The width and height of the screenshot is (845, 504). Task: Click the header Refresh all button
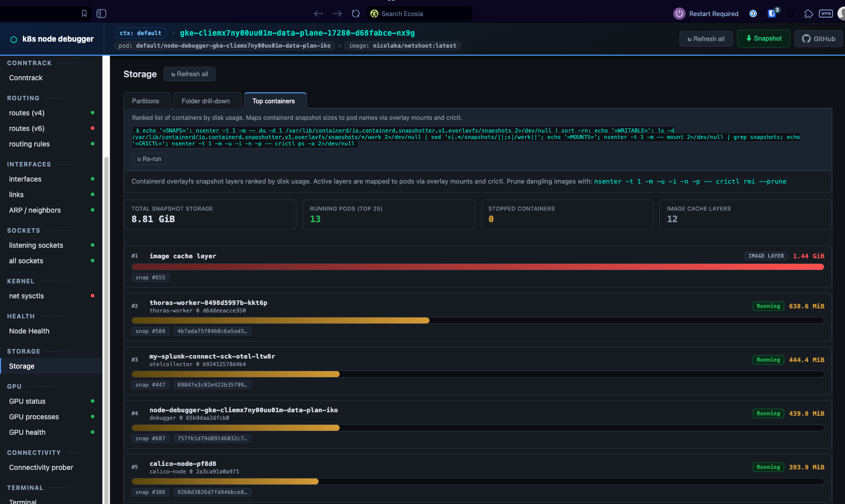point(706,39)
